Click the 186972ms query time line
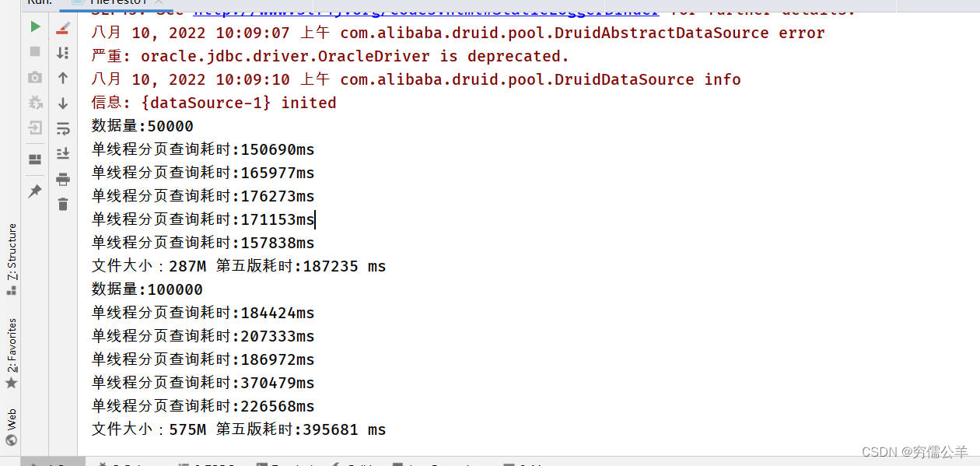Viewport: 980px width, 466px height. tap(203, 360)
